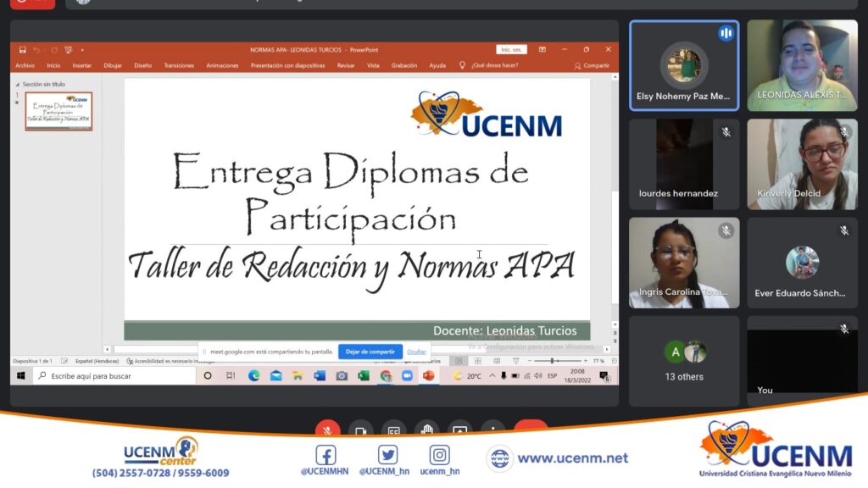Click the 'Ocultar' link in sharing bar
This screenshot has height=488, width=868.
pos(416,351)
